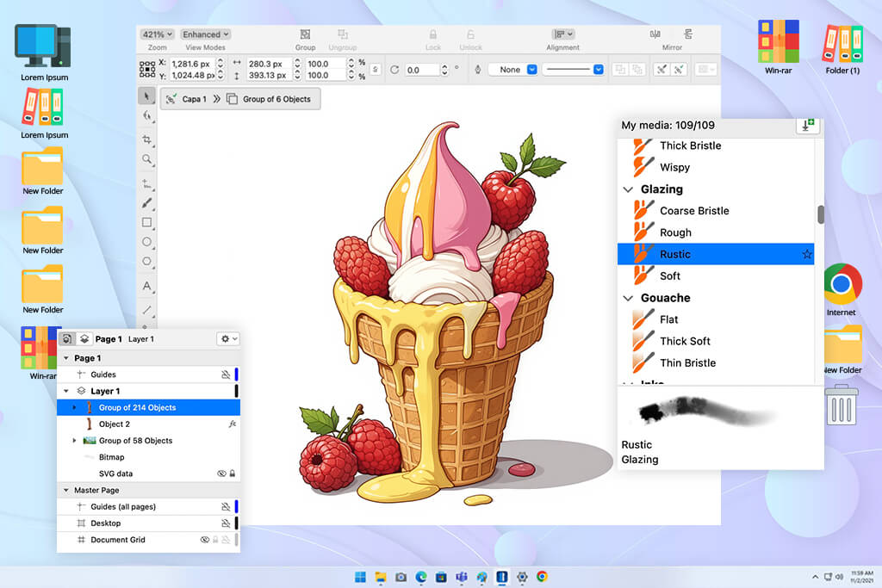The height and width of the screenshot is (588, 882).
Task: Toggle show object properties view button
Action: coord(67,339)
